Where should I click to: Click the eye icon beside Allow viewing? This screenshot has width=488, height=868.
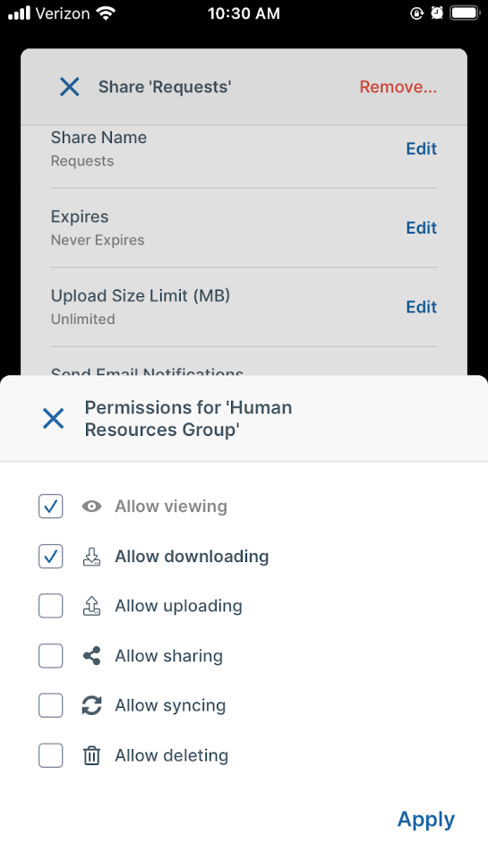point(91,506)
